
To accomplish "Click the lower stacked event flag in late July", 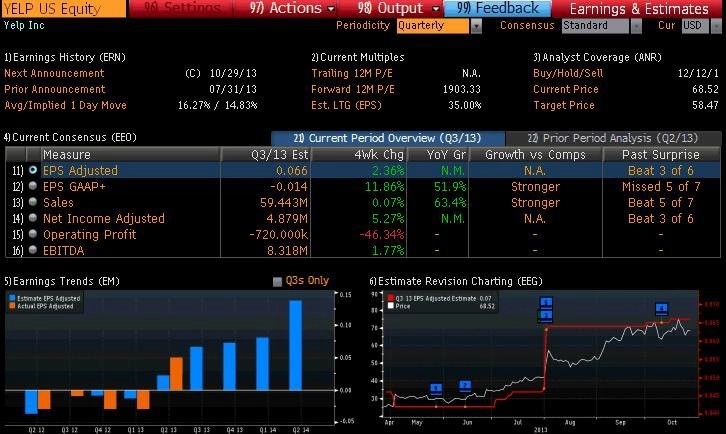I will (x=546, y=315).
